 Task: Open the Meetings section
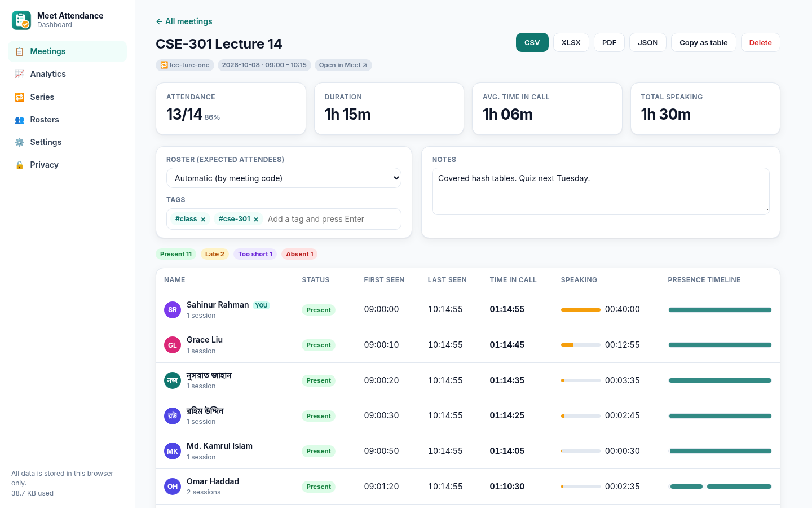point(67,51)
